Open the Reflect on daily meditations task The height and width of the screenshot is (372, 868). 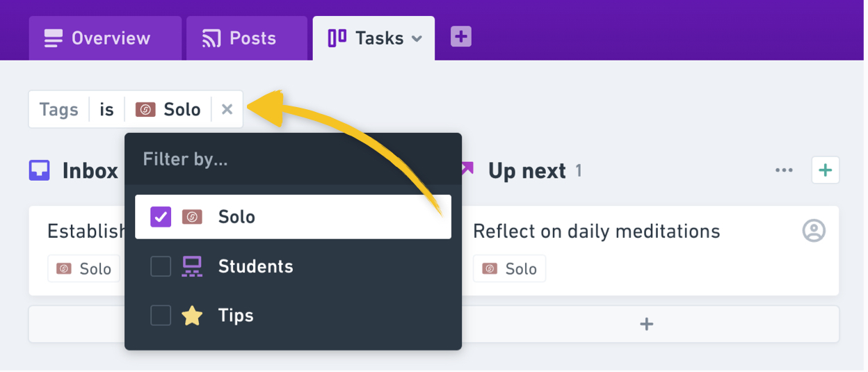(x=596, y=231)
